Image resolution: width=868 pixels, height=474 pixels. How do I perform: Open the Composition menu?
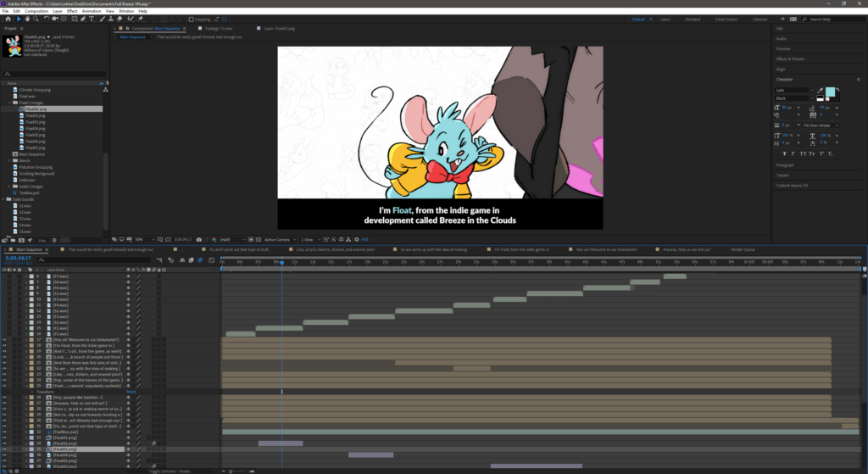coord(36,11)
